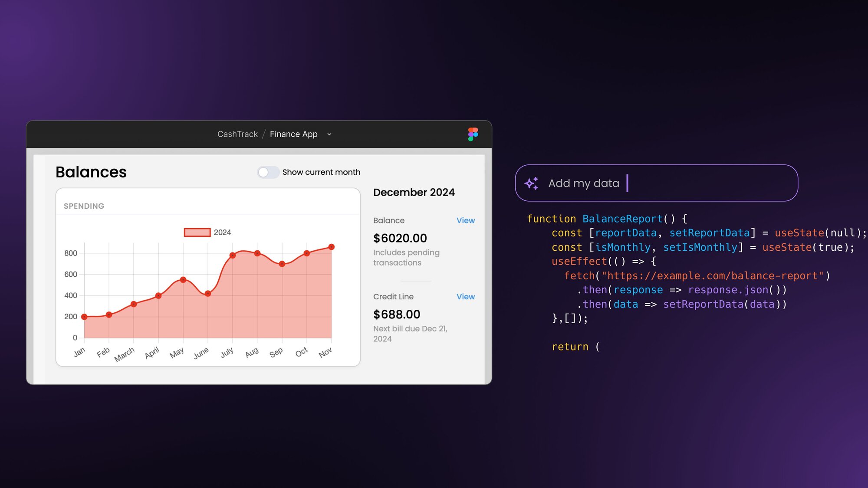868x488 pixels.
Task: Click the Nov data point on chart
Action: click(332, 247)
